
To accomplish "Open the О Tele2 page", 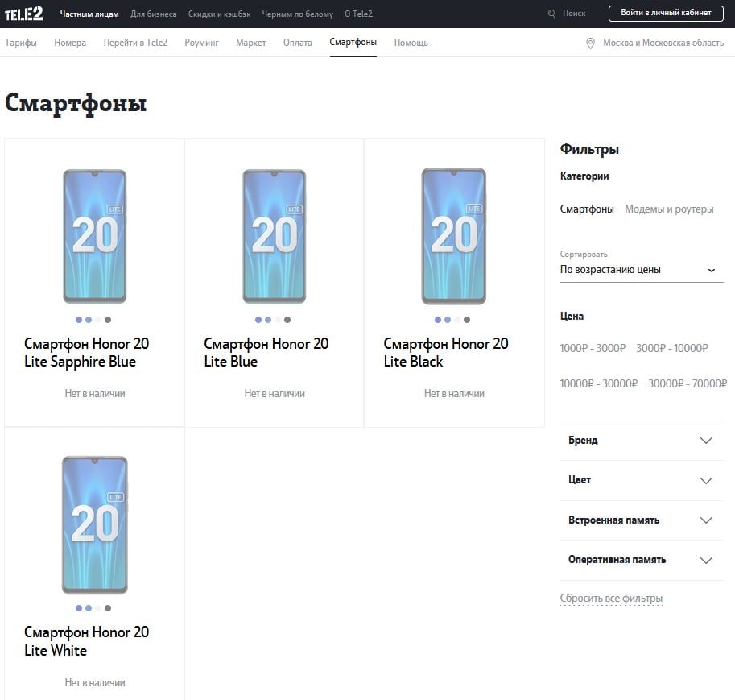I will tap(358, 14).
